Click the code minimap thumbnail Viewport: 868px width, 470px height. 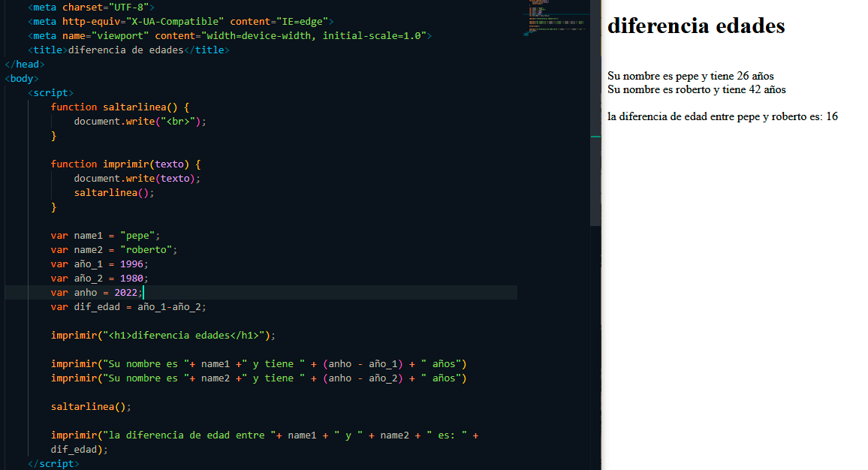tap(556, 18)
